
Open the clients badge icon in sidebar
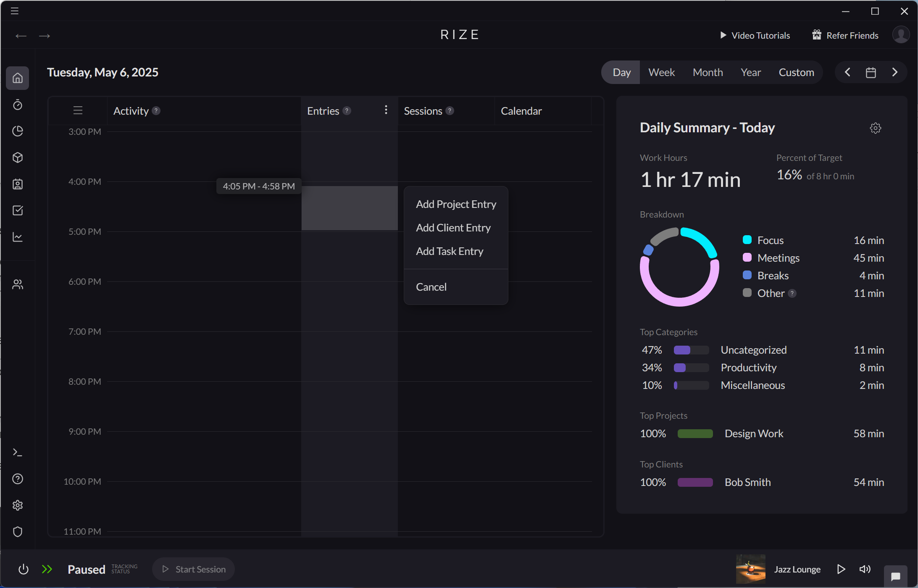pos(18,184)
